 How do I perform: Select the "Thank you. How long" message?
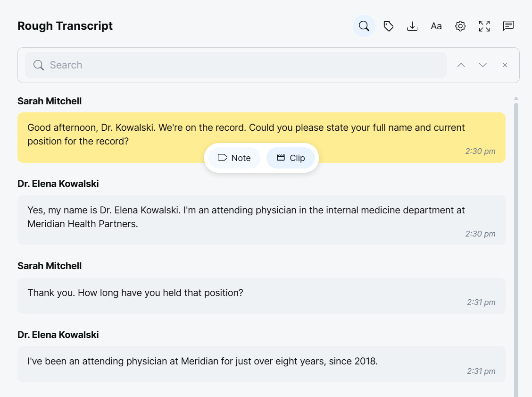pos(261,296)
